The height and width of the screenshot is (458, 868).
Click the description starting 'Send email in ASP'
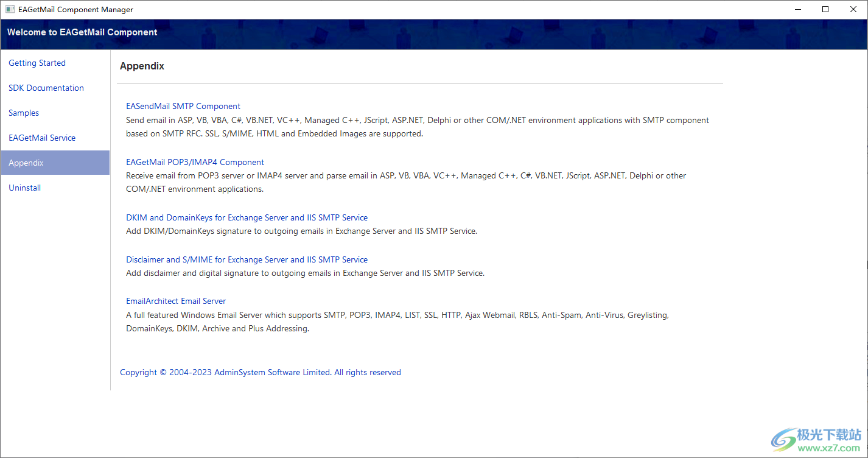418,127
